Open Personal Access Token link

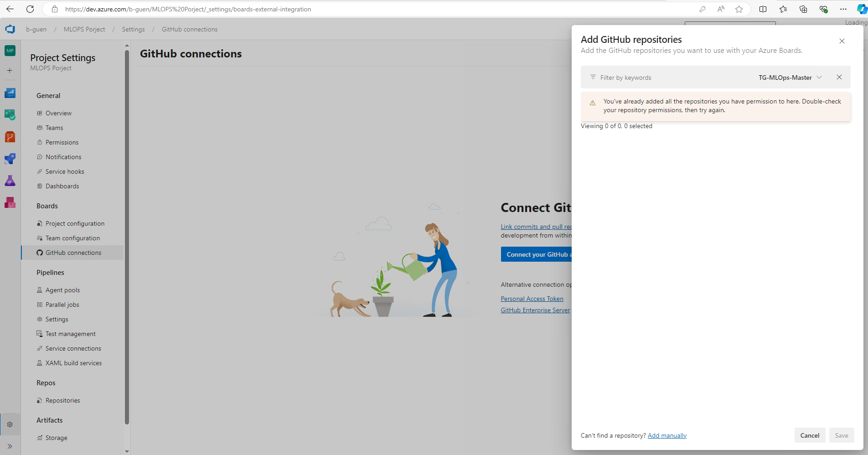click(532, 299)
